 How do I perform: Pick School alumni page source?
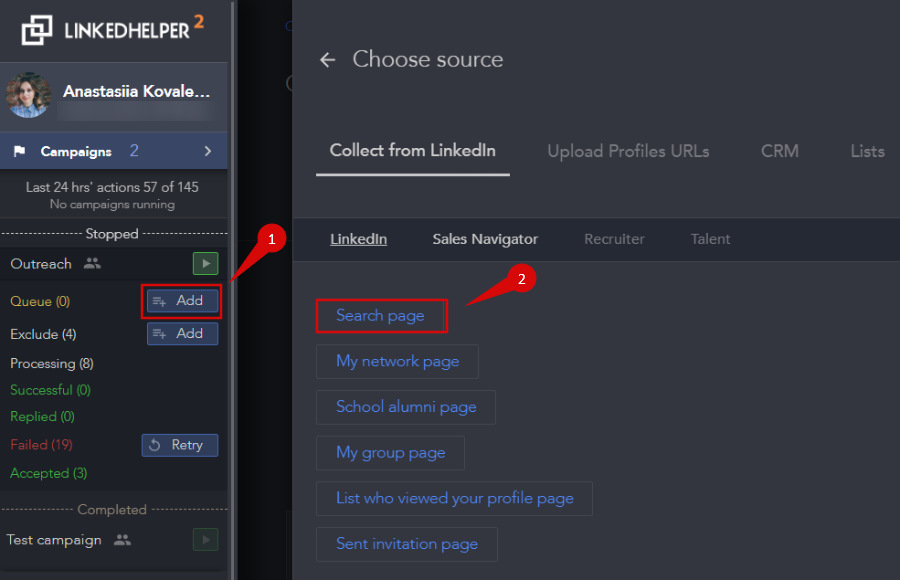[406, 407]
